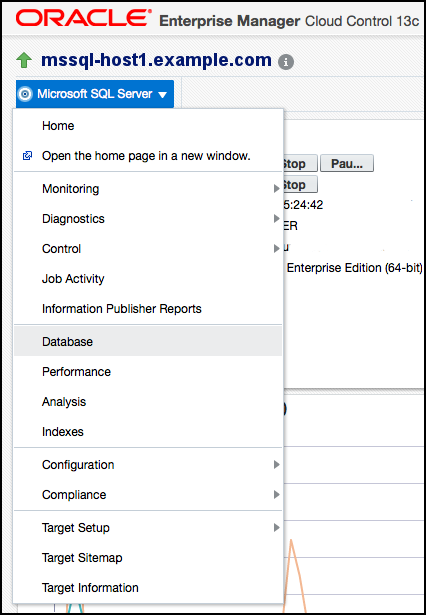Viewport: 426px width, 615px height.
Task: Open the Control menu item
Action: pos(148,249)
